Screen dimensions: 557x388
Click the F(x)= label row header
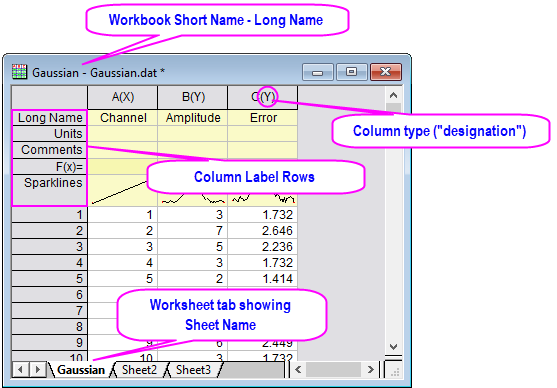coord(49,166)
